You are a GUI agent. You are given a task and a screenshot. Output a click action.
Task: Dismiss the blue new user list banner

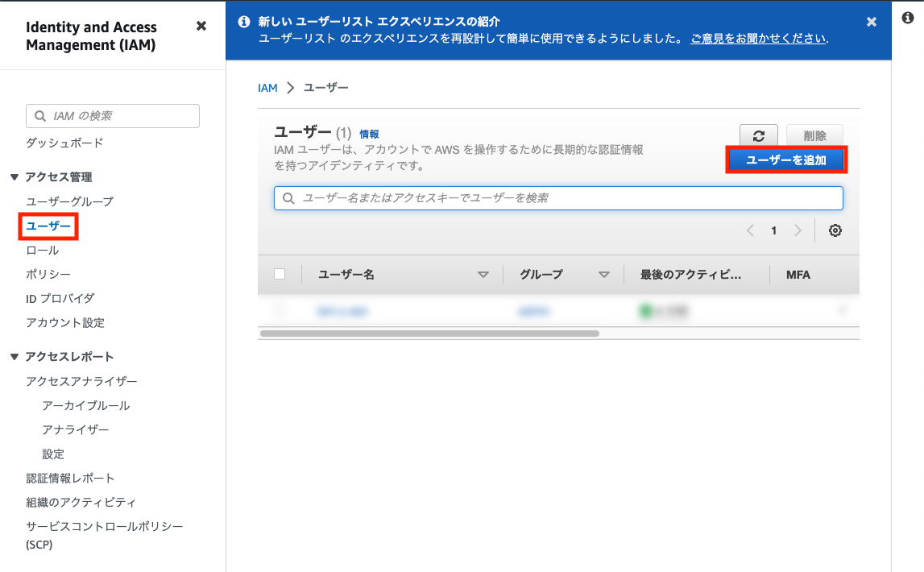click(871, 22)
